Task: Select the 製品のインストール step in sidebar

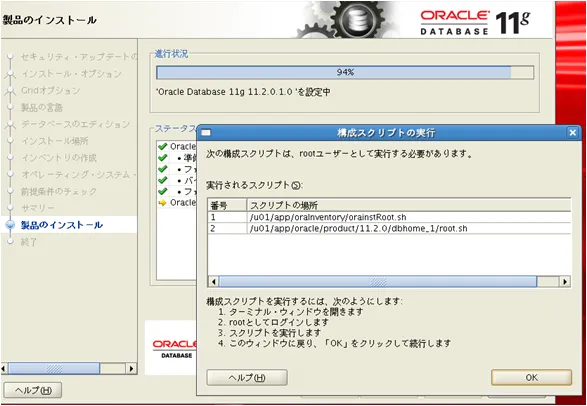Action: tap(62, 225)
